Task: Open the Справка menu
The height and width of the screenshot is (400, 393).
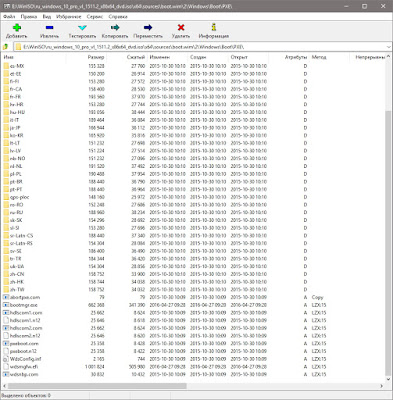Action: click(118, 16)
